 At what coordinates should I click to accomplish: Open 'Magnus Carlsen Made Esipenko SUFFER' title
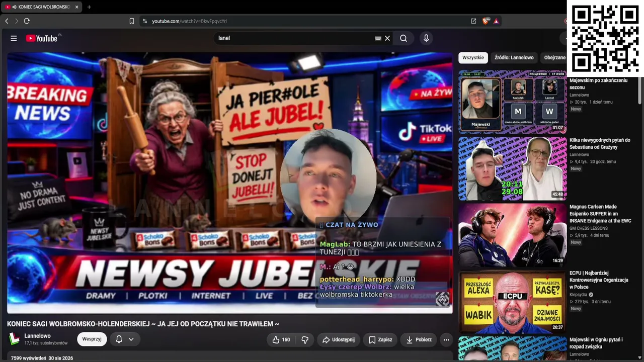tap(600, 214)
